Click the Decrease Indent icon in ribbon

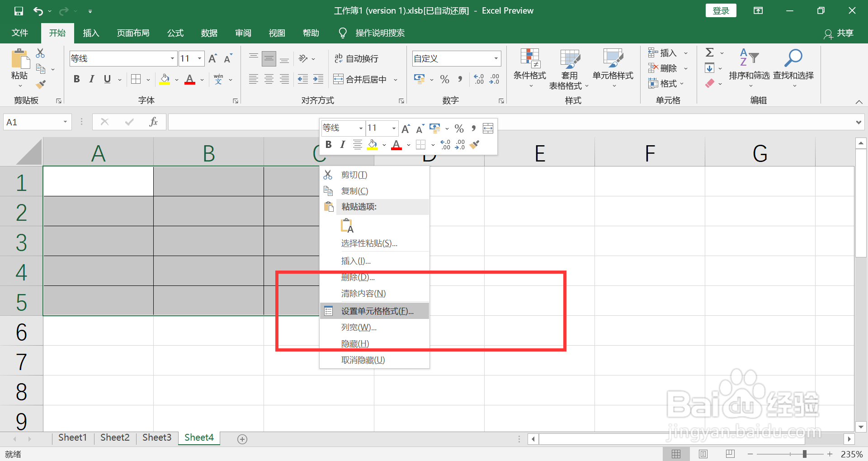coord(303,79)
